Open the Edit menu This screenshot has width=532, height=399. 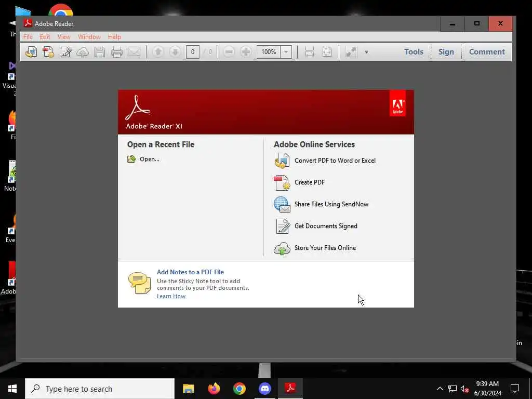pyautogui.click(x=45, y=37)
